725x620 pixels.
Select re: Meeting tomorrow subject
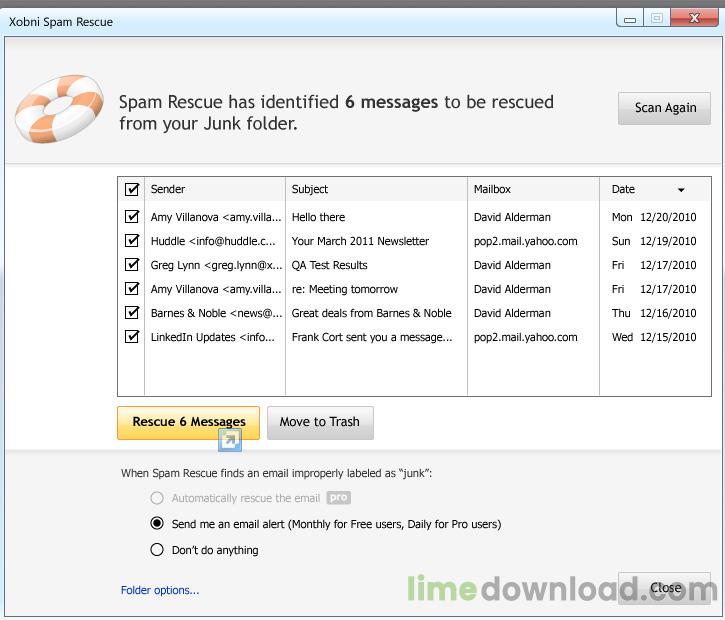pyautogui.click(x=344, y=289)
